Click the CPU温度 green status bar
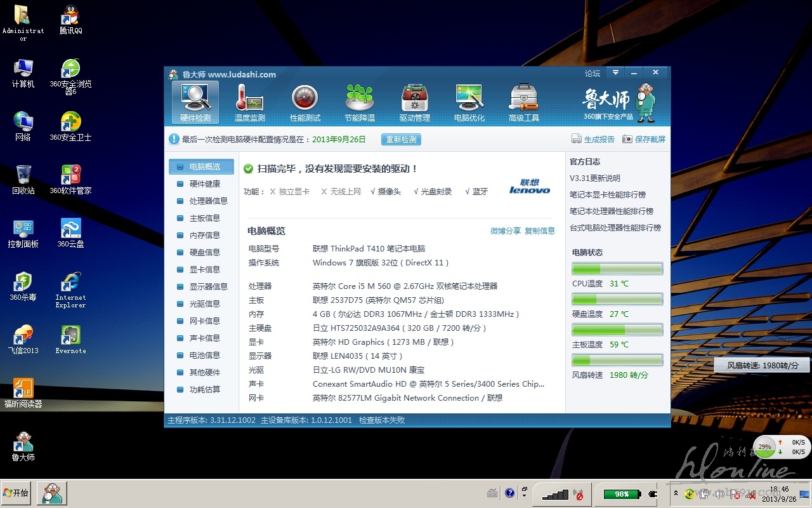Screen dimensions: 812x508 pyautogui.click(x=617, y=269)
